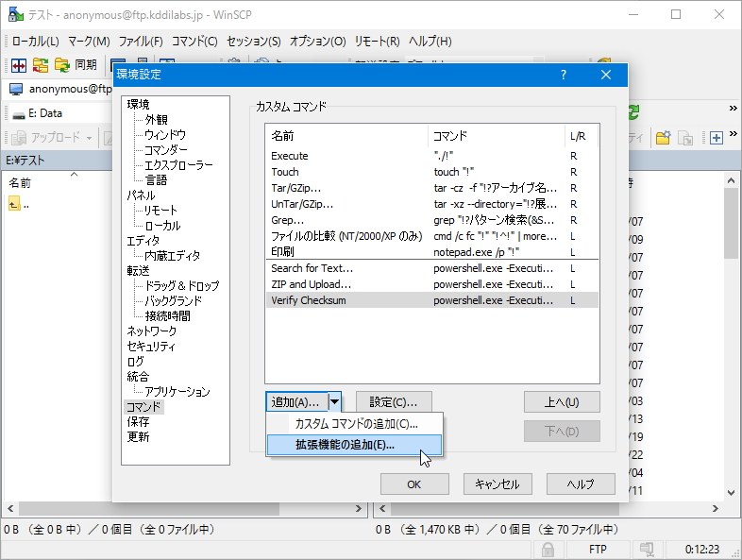
Task: Click the lock icon in status bar
Action: click(548, 550)
